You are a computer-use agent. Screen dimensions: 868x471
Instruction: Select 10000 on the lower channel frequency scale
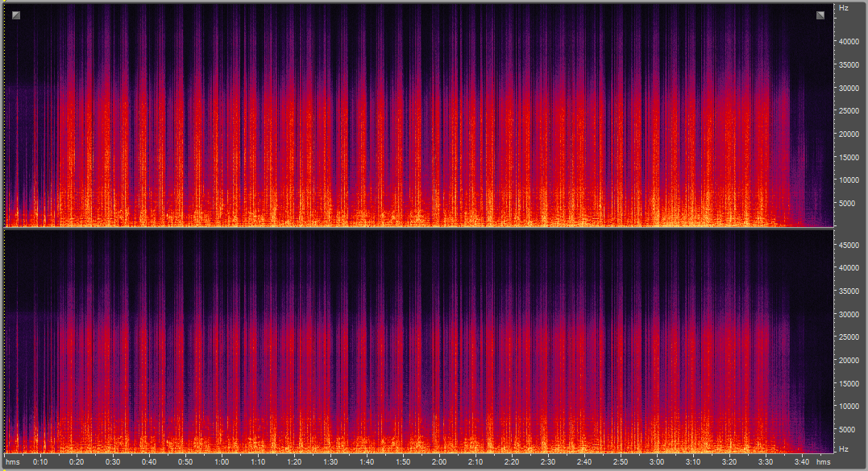(x=849, y=406)
